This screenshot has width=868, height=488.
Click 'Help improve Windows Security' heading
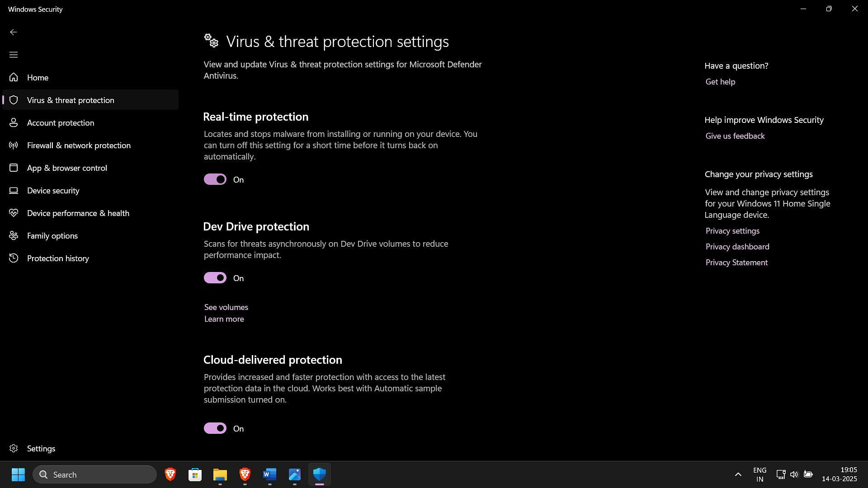point(764,120)
